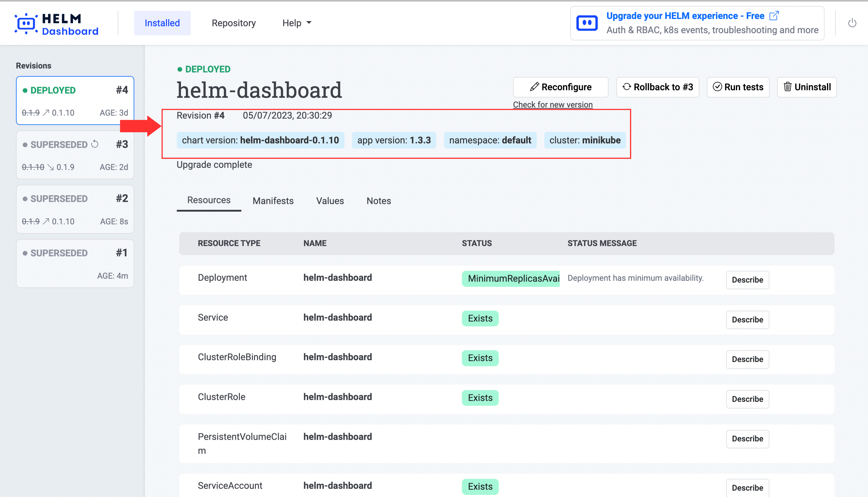Switch to the Manifests tab
868x497 pixels.
(x=273, y=201)
